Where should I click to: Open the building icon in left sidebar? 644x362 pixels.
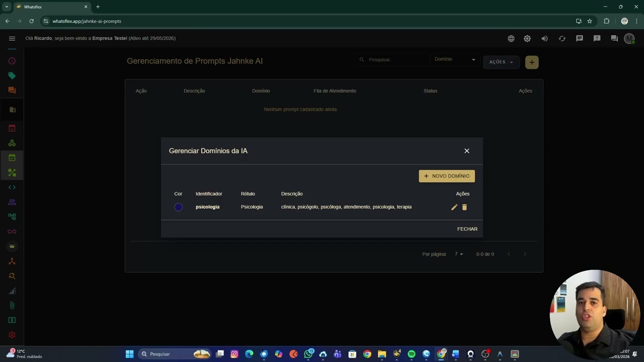(12, 110)
